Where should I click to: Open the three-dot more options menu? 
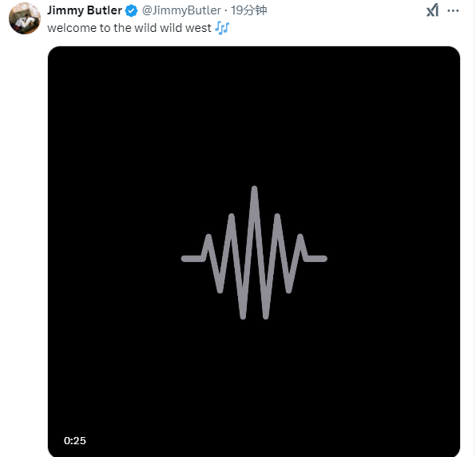(453, 10)
